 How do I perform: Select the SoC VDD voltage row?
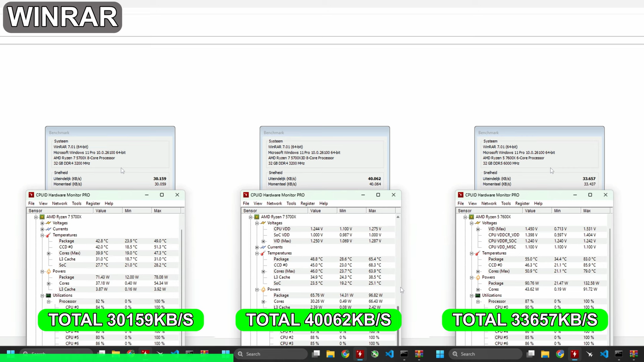[281, 235]
